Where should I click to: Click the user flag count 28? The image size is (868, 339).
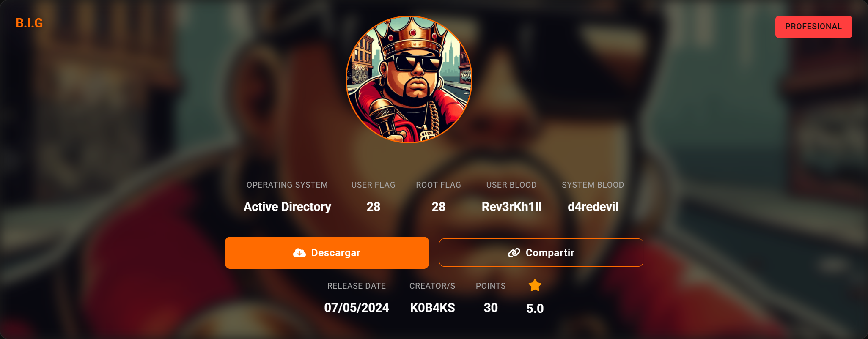[374, 207]
